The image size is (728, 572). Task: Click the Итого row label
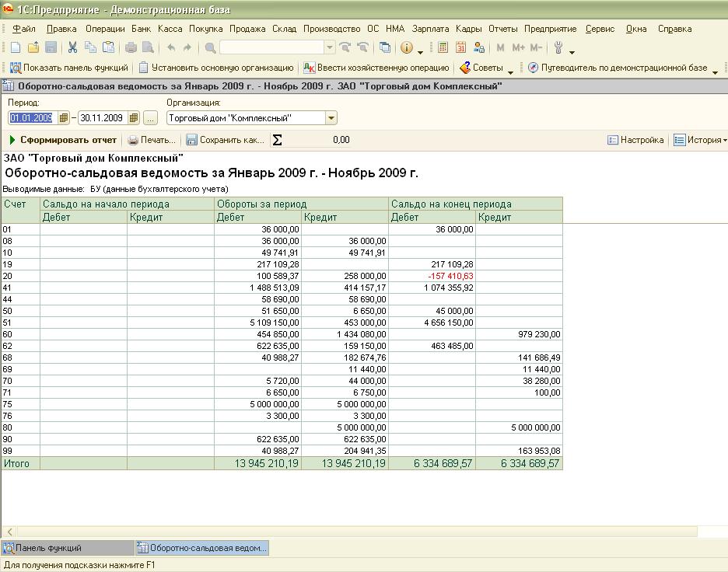coord(16,463)
